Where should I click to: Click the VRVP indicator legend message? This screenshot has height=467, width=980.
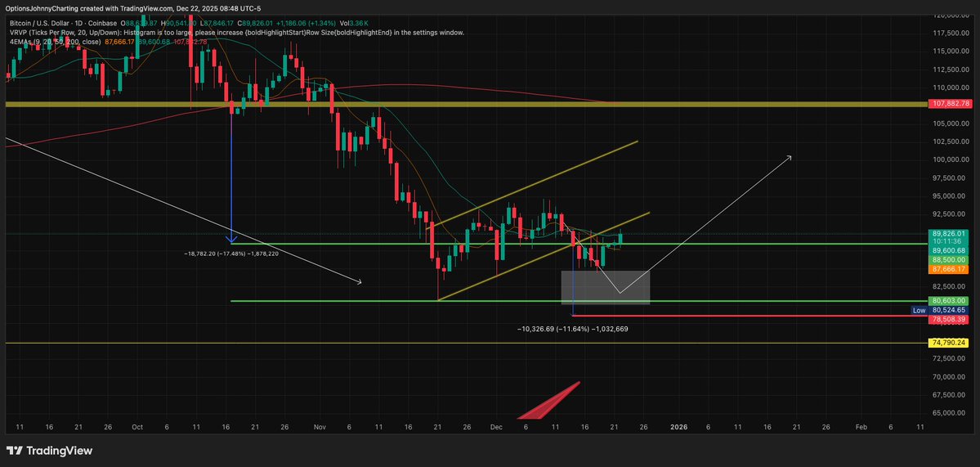pyautogui.click(x=237, y=33)
